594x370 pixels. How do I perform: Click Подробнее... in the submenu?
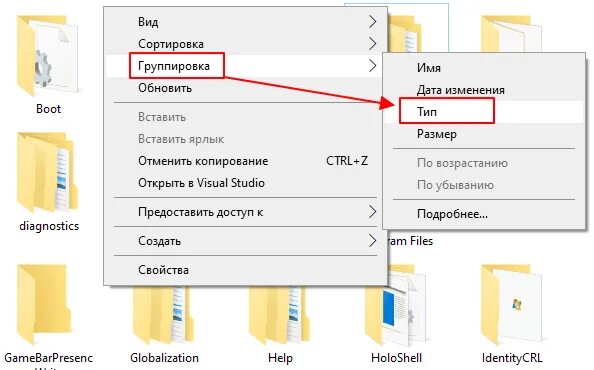tap(452, 214)
